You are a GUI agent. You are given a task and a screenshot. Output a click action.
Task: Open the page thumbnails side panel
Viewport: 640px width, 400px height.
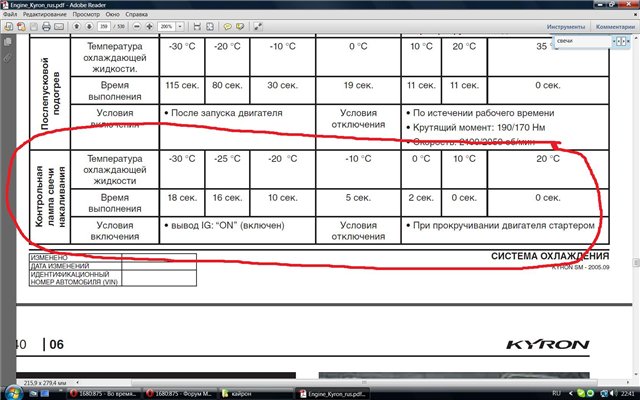coord(9,44)
